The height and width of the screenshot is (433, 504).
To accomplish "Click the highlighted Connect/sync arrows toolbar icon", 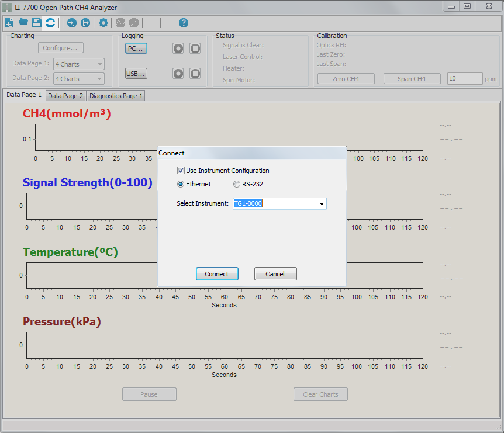I will (x=50, y=23).
